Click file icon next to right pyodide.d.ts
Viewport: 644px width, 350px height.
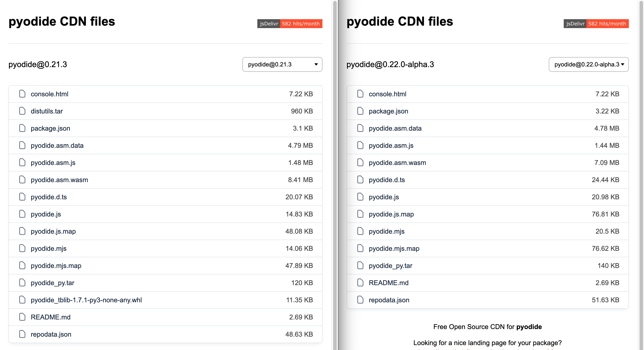(x=360, y=180)
